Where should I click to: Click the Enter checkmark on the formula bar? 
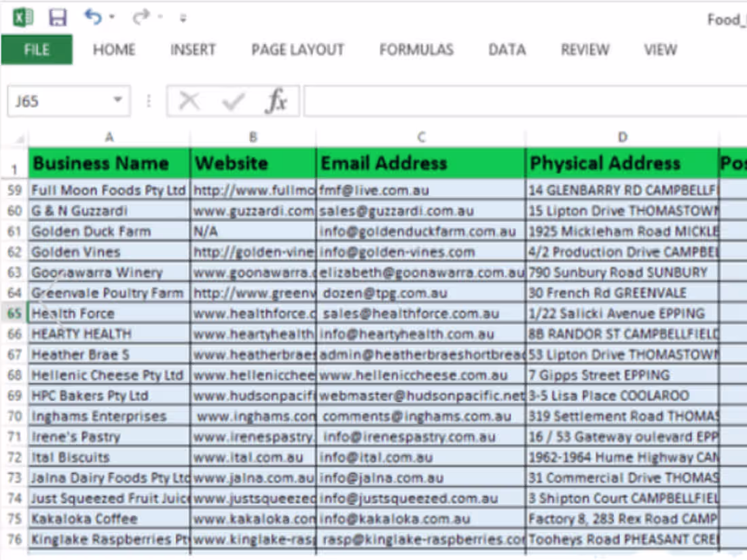coord(232,100)
